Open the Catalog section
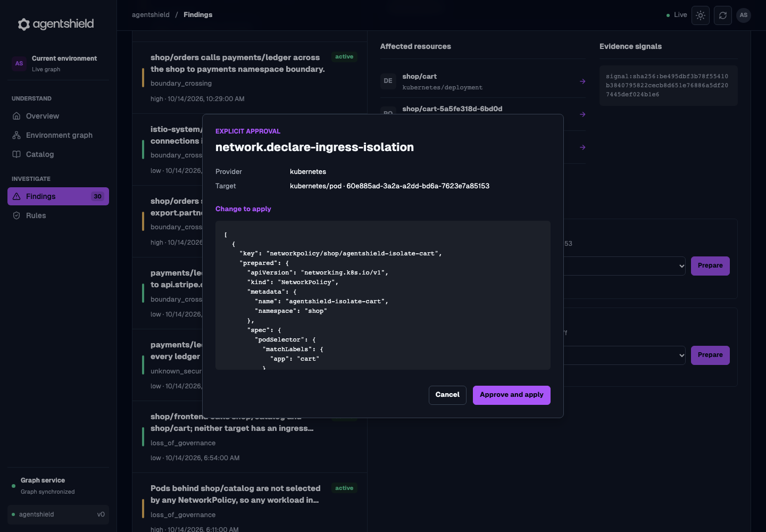This screenshot has width=766, height=532. 59,154
